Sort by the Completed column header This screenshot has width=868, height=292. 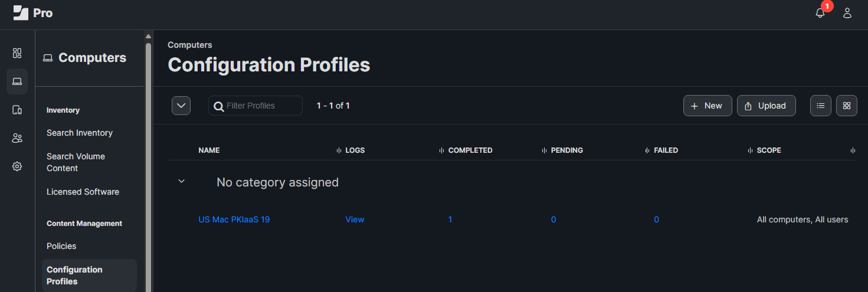click(x=470, y=150)
